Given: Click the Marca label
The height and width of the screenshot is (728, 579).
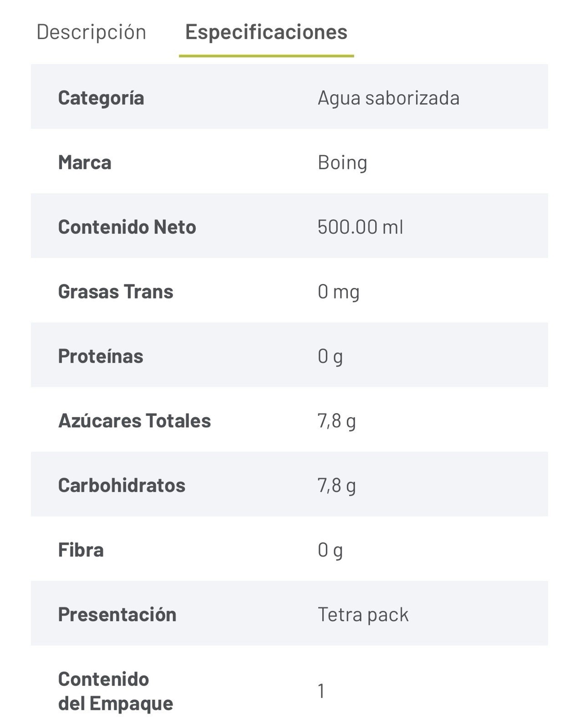Looking at the screenshot, I should click(x=85, y=162).
